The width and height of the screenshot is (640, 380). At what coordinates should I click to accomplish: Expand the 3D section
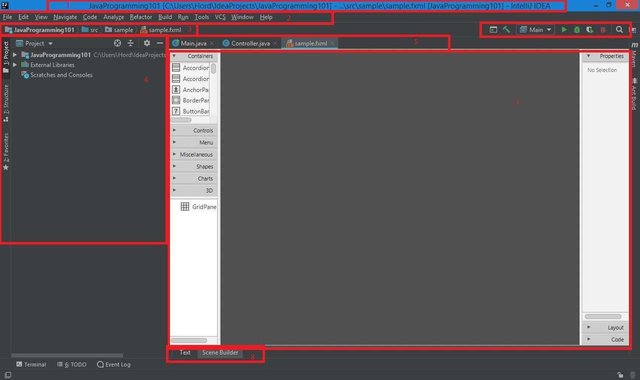coord(194,191)
